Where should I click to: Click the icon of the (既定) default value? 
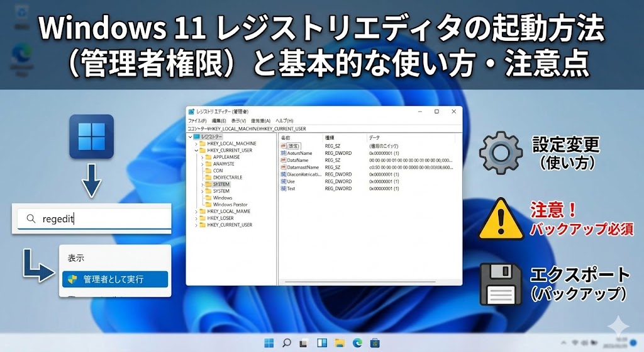tap(284, 146)
